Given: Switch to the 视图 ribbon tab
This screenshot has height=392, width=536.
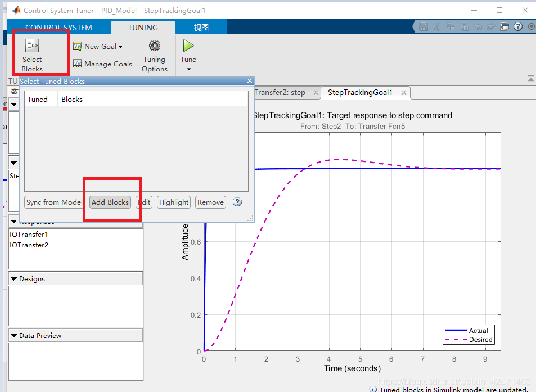Looking at the screenshot, I should pyautogui.click(x=201, y=28).
